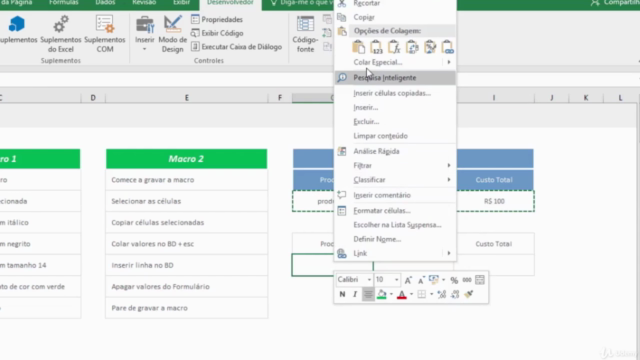
Task: Select Pesquisa Inteligente in context menu
Action: (x=395, y=78)
